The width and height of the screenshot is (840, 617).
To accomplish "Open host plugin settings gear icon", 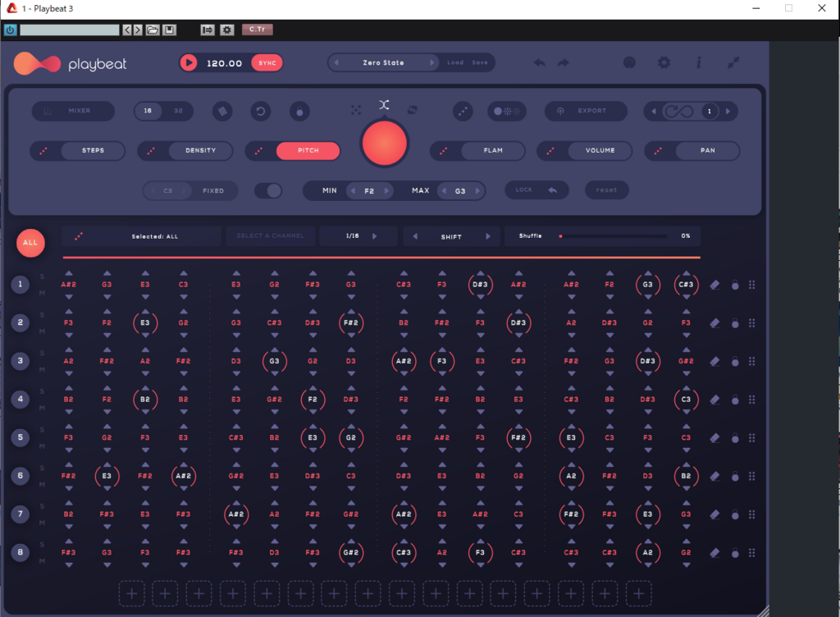I will tap(227, 30).
